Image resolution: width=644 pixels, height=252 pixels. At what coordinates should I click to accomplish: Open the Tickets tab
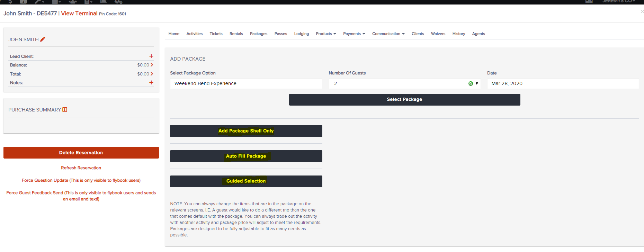(x=216, y=34)
